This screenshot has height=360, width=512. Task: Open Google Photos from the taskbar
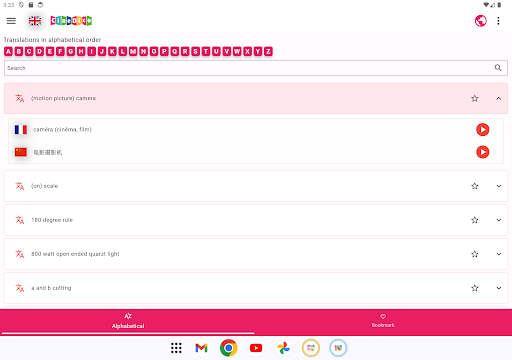point(283,348)
